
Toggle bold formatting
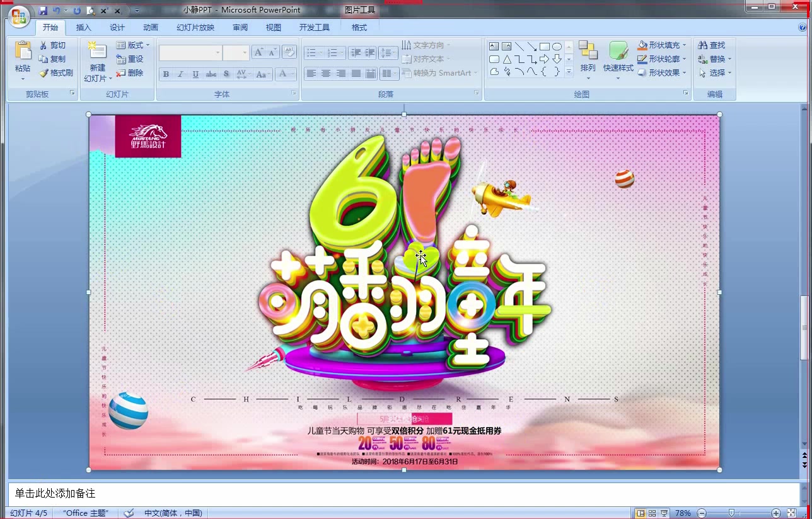tap(165, 74)
